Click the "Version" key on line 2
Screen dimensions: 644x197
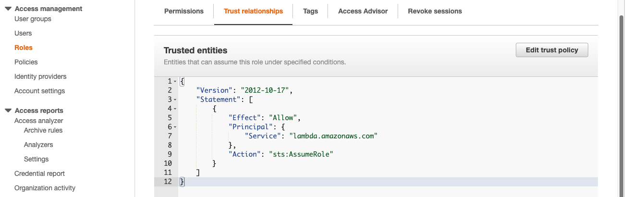[215, 90]
